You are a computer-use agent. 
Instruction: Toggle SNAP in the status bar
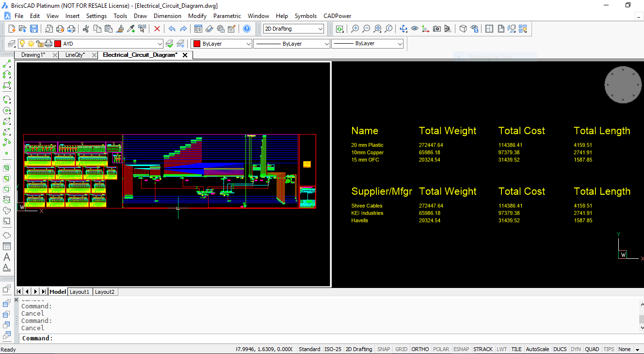tap(384, 349)
